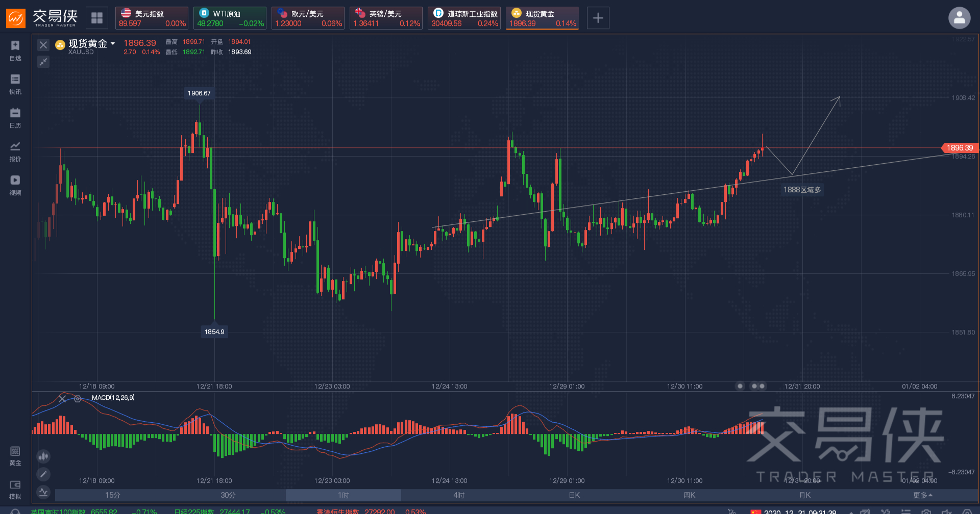980x514 pixels.
Task: Open the 欧元/美元 quote tile
Action: coord(308,18)
